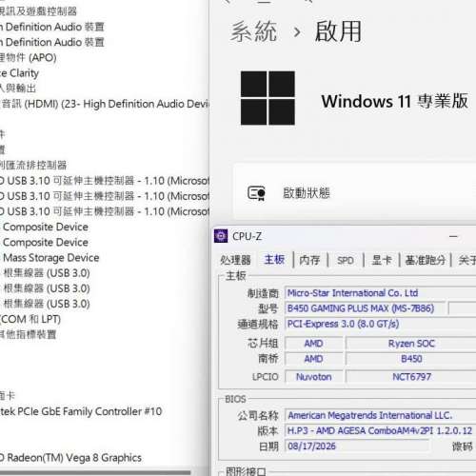Click the CPU-Z application icon in title bar
Image resolution: width=476 pixels, height=476 pixels.
[221, 236]
